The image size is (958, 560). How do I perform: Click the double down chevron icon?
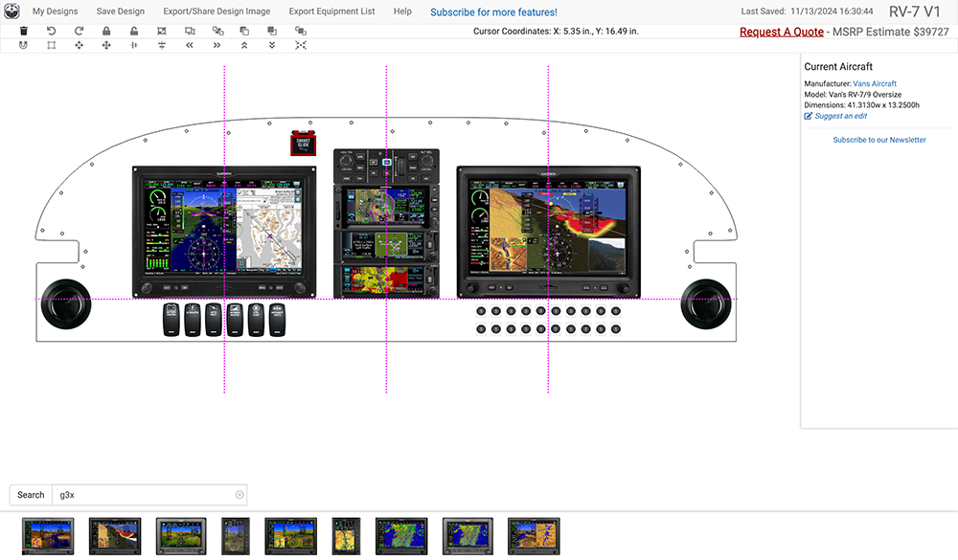click(272, 45)
